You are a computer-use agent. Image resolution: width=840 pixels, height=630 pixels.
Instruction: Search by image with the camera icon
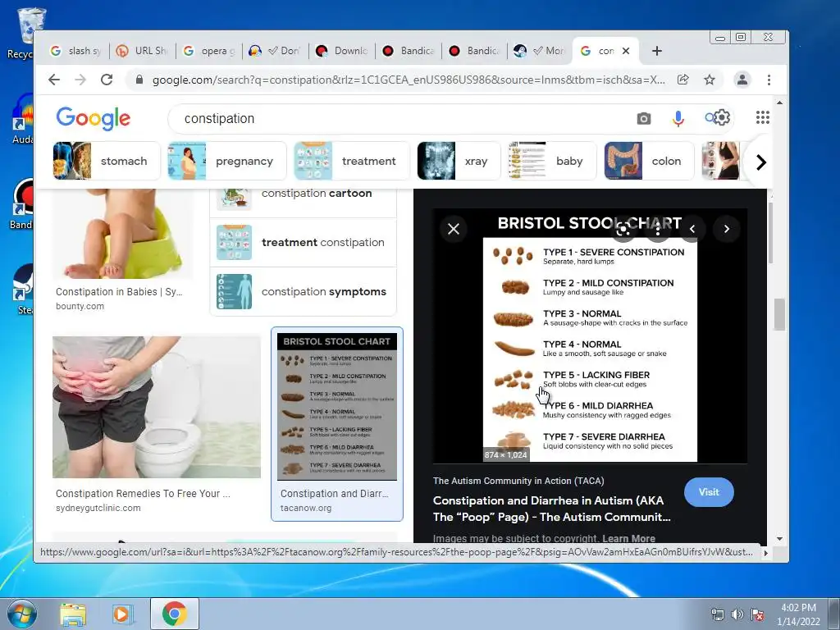[x=643, y=118]
